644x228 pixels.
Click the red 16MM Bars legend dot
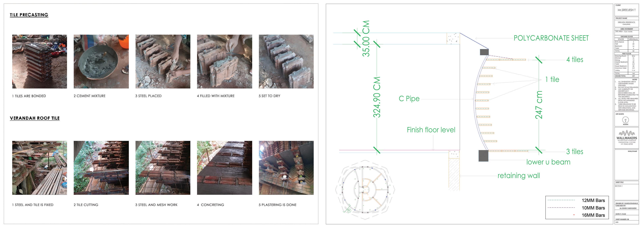coord(574,215)
